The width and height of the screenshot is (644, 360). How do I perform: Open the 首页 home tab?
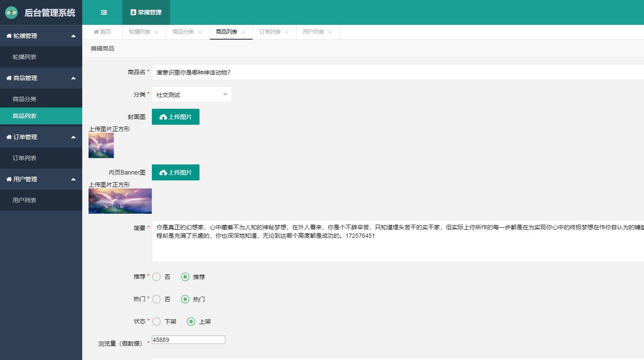(x=102, y=32)
